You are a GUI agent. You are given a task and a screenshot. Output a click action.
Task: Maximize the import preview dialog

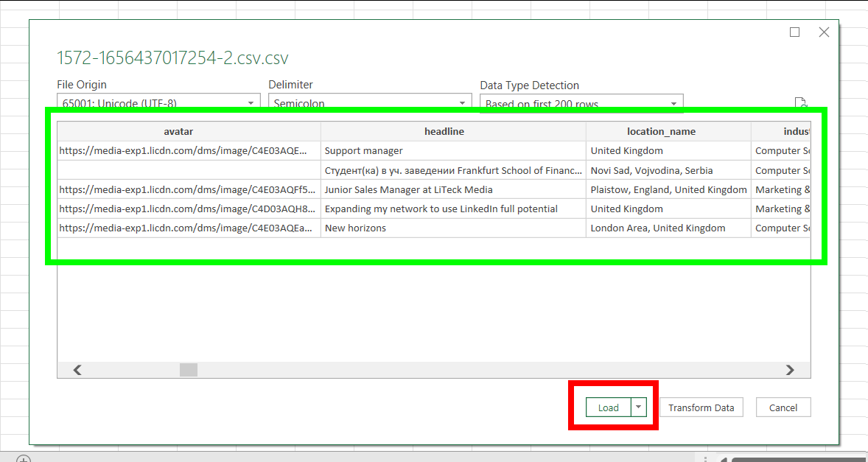tap(794, 32)
